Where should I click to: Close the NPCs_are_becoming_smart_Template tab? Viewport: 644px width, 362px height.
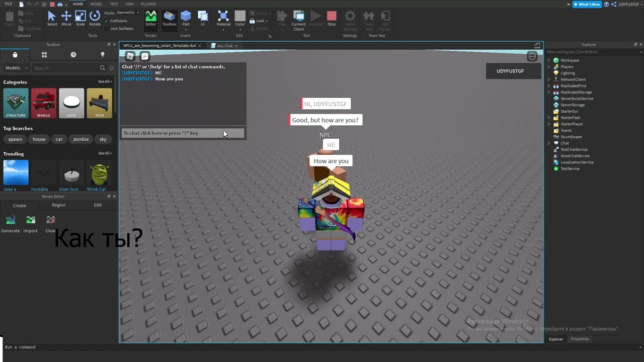coord(199,46)
